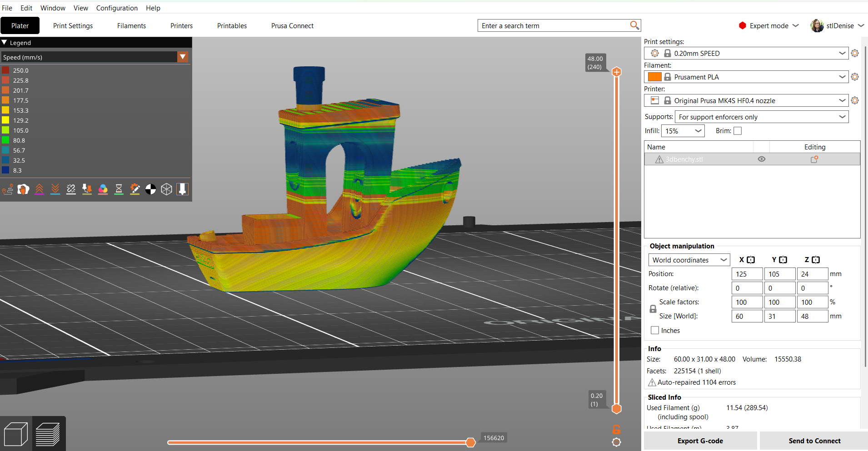Switch to layers preview icon
The width and height of the screenshot is (868, 451).
(x=48, y=434)
